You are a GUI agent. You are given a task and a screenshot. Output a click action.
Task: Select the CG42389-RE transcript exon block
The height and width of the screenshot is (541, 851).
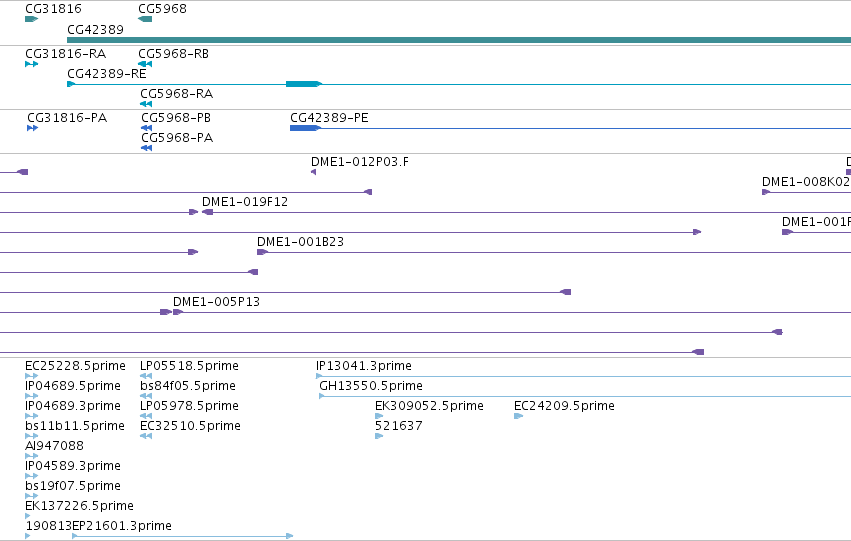point(304,84)
